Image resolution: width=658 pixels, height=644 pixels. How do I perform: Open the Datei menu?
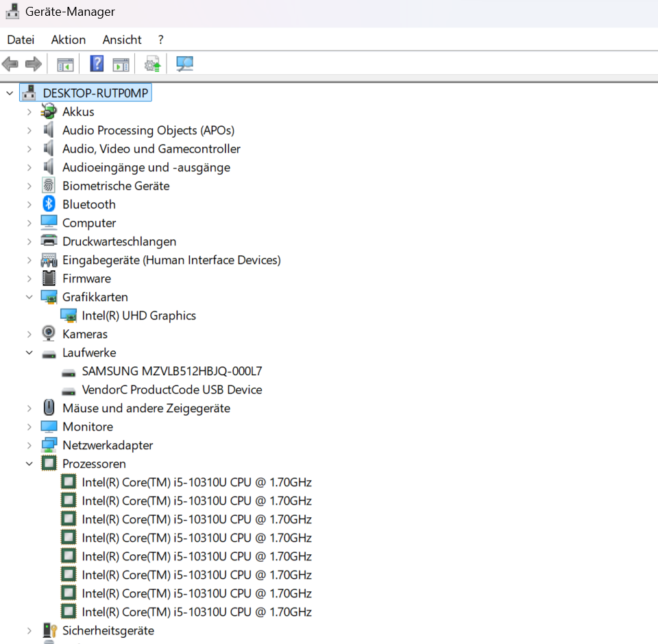tap(21, 40)
